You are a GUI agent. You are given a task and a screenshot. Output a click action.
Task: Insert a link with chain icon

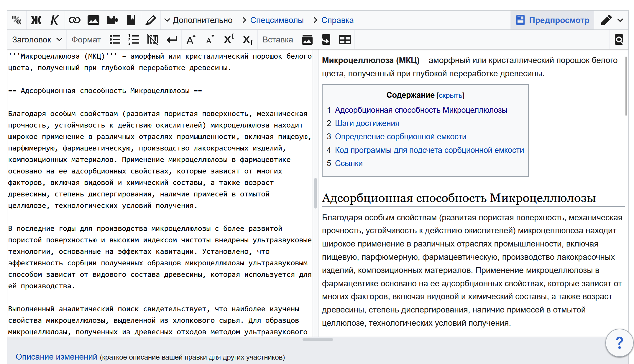coord(74,20)
